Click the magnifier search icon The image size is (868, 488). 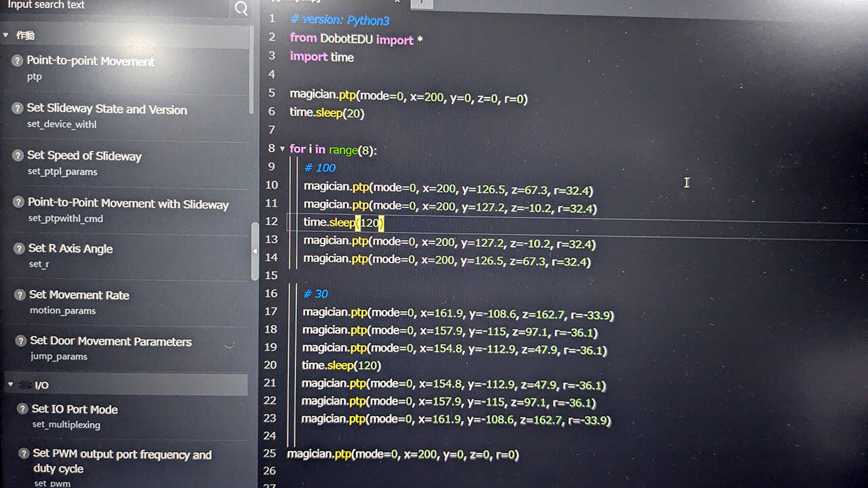click(240, 8)
